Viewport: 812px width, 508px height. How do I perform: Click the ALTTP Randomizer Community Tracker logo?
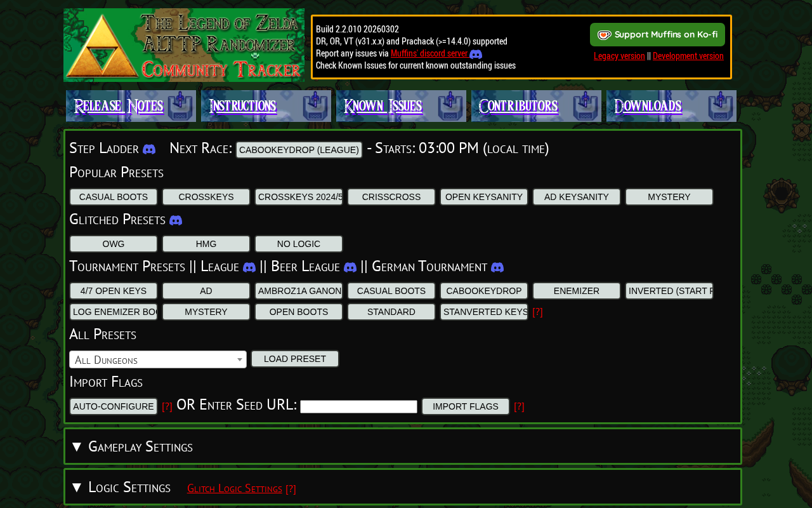[x=184, y=45]
